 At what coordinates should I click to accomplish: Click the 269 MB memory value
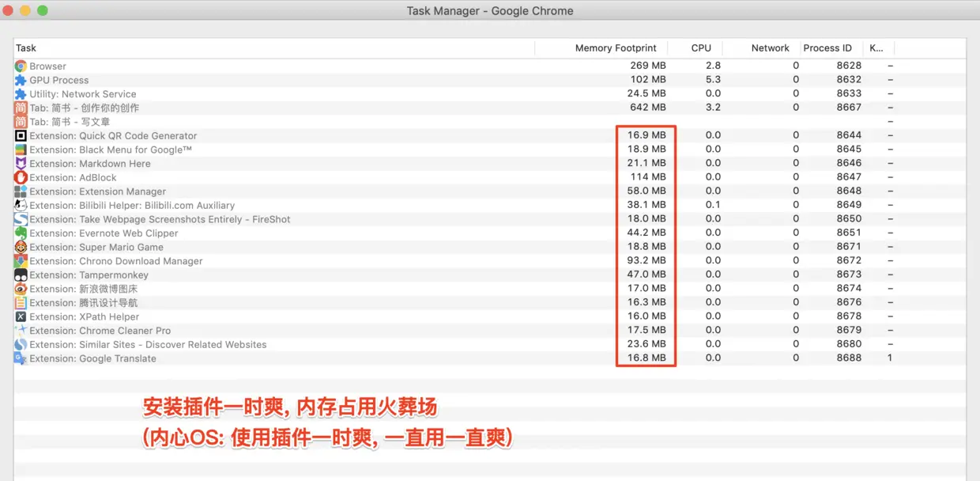(648, 66)
